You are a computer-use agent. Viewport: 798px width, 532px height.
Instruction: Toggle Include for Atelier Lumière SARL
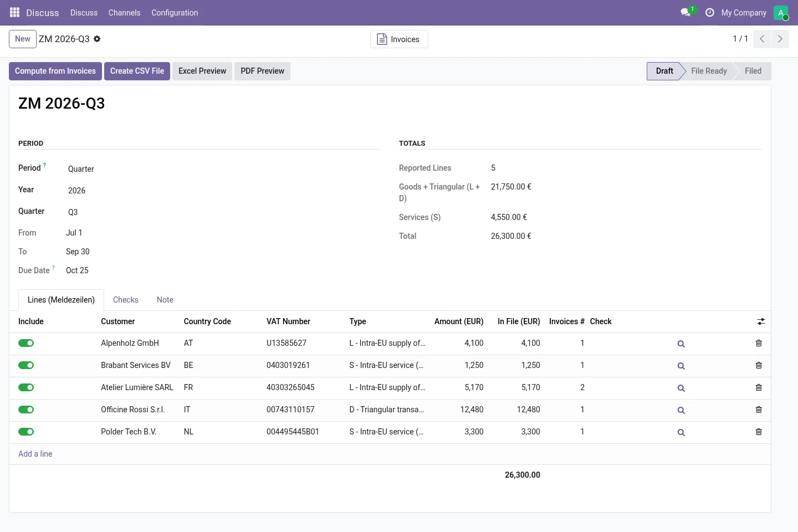click(26, 387)
